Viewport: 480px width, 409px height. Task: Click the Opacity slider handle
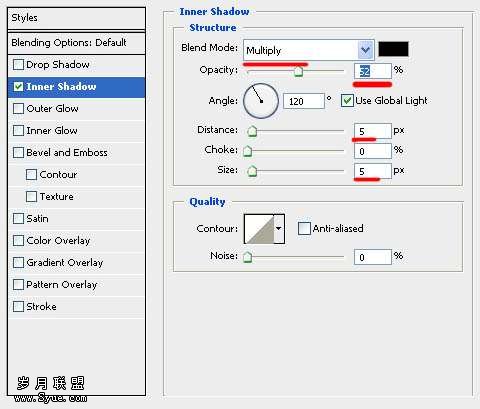click(x=298, y=71)
